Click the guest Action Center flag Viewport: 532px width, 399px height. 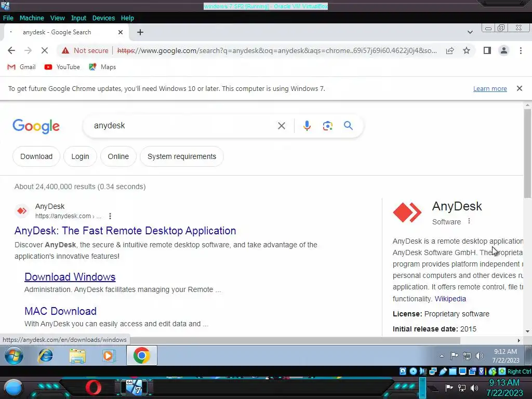click(x=454, y=355)
